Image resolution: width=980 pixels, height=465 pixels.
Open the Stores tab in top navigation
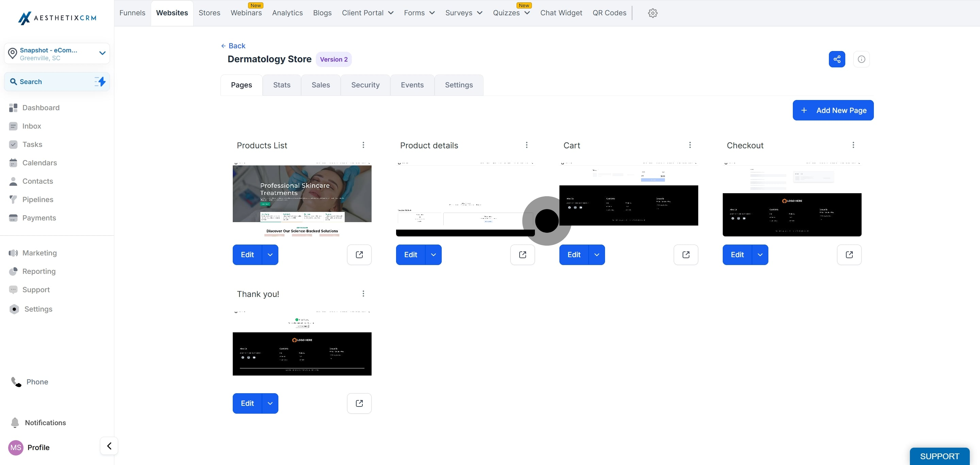point(209,13)
